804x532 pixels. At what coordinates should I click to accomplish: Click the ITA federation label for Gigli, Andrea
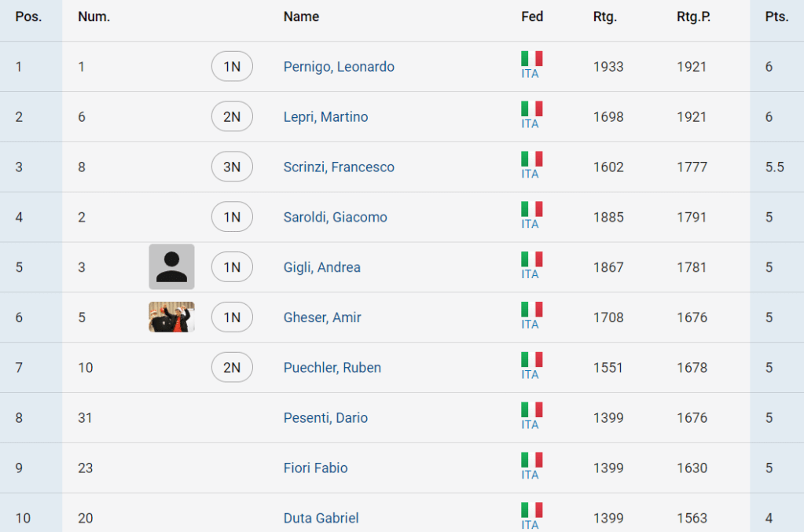click(x=530, y=274)
